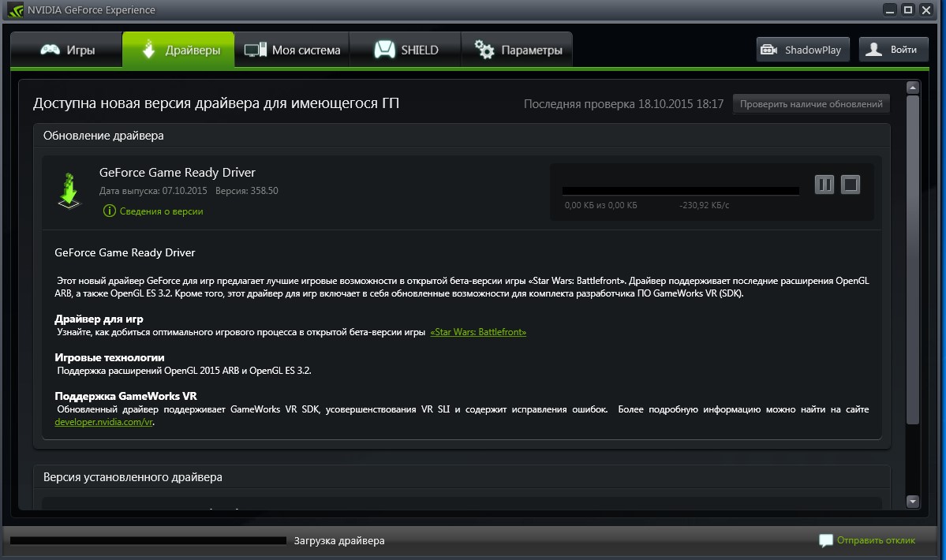Click the -230,92 КБ/с speed value
This screenshot has width=946, height=560.
click(704, 205)
